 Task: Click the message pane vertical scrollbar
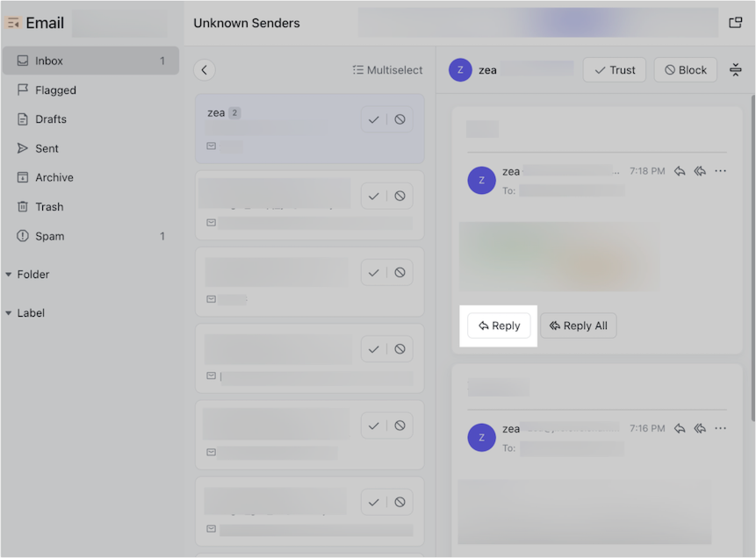click(x=752, y=257)
